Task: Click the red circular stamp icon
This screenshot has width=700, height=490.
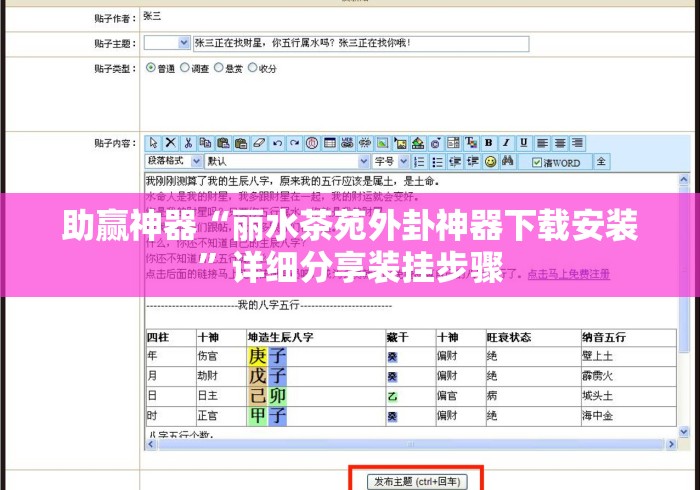Action: pyautogui.click(x=312, y=143)
